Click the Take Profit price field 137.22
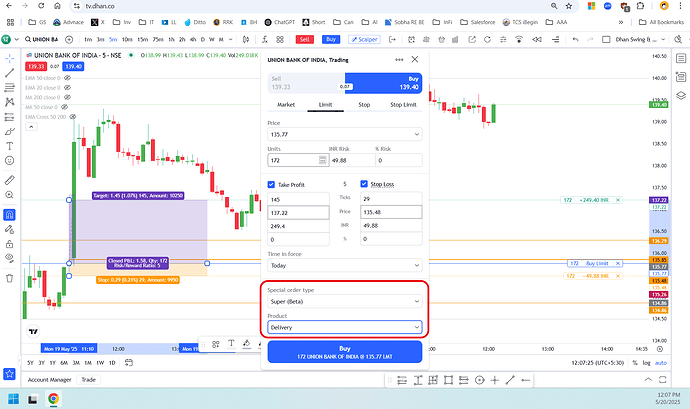Image resolution: width=690 pixels, height=409 pixels. [298, 213]
